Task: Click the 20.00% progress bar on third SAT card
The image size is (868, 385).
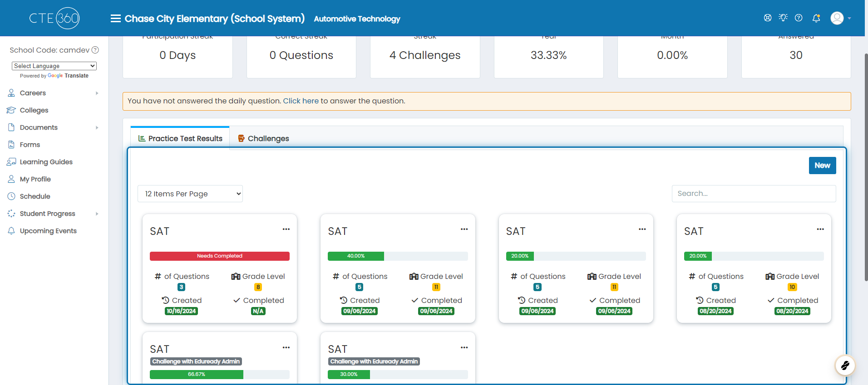Action: click(x=576, y=256)
